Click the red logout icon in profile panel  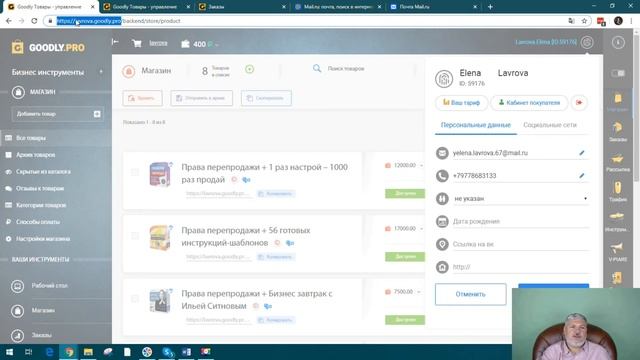tap(579, 102)
